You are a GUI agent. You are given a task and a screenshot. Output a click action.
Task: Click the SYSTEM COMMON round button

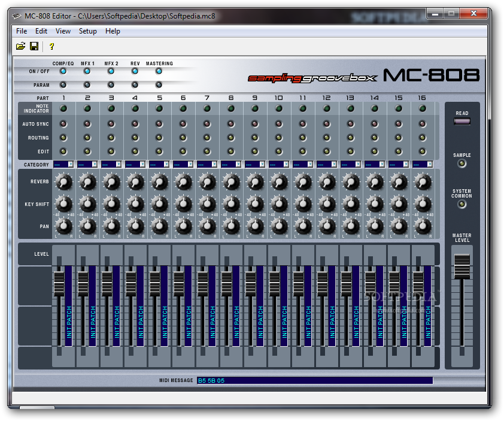coord(462,204)
